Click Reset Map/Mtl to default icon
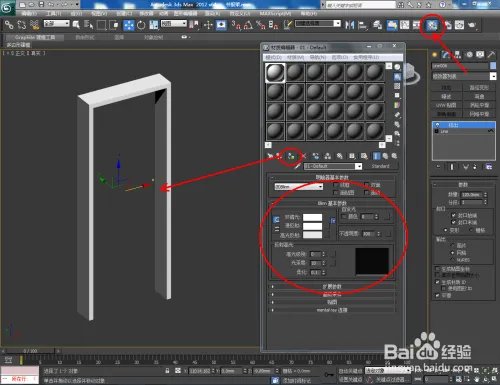The image size is (500, 385). coord(303,156)
